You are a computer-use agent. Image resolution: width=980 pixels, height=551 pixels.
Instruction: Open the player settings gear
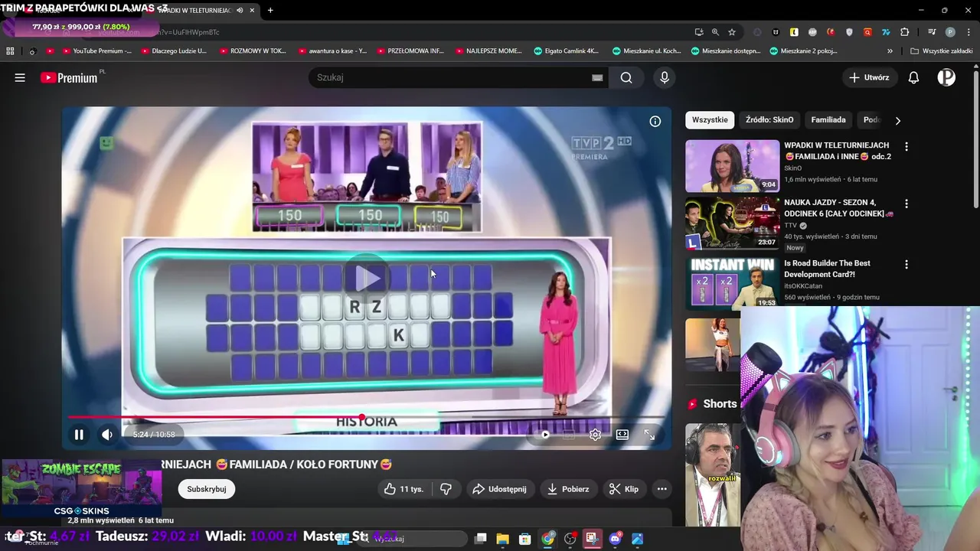point(595,435)
